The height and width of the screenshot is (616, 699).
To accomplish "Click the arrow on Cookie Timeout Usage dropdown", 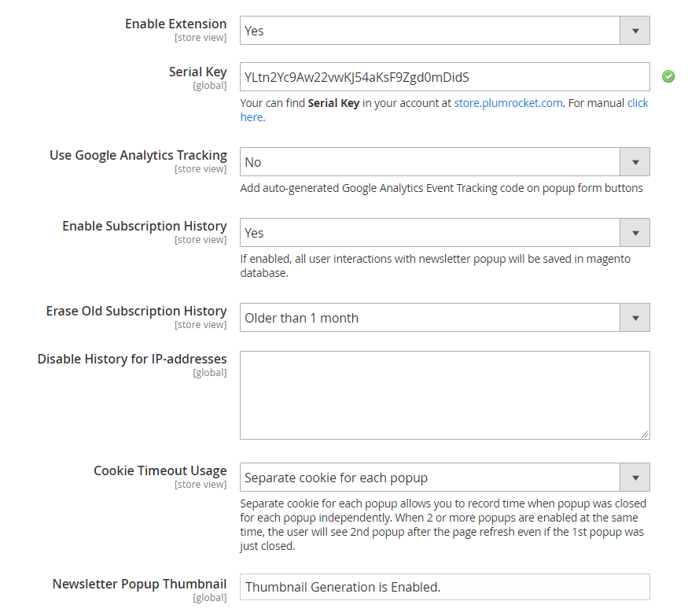I will click(x=635, y=478).
